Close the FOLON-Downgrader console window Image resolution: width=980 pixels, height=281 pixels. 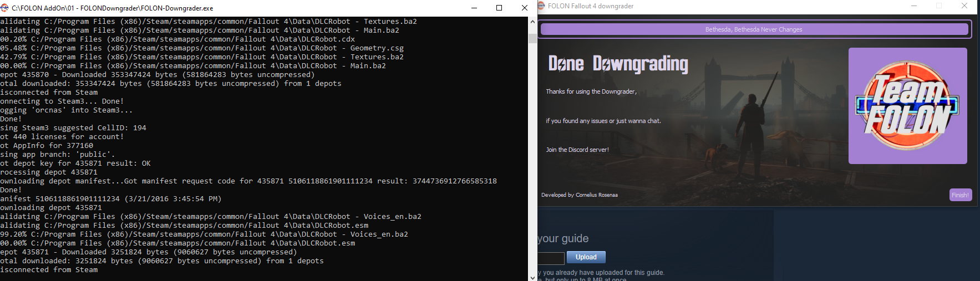click(524, 8)
